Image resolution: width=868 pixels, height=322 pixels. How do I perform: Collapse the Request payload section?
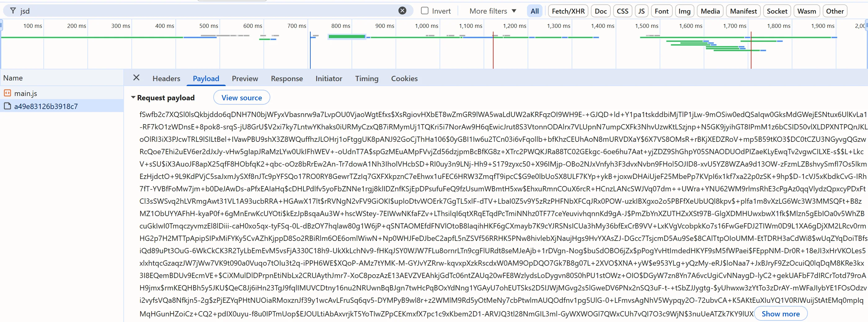pos(133,98)
